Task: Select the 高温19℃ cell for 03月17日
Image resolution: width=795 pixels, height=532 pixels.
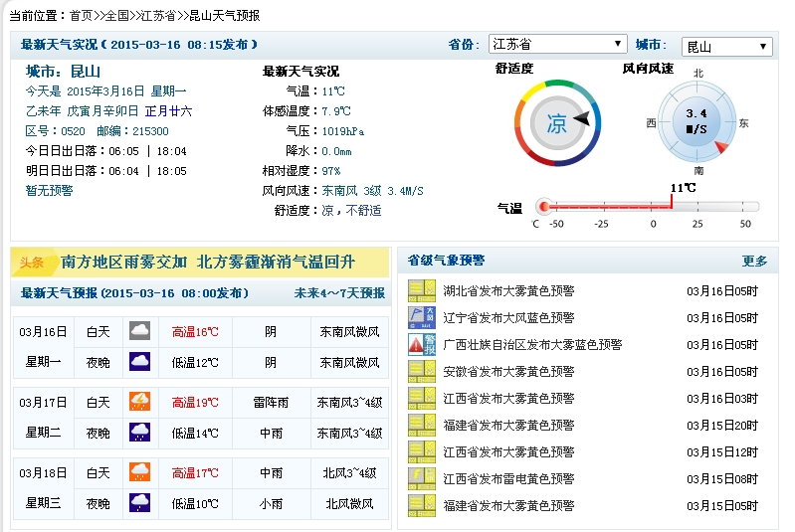Action: click(195, 403)
